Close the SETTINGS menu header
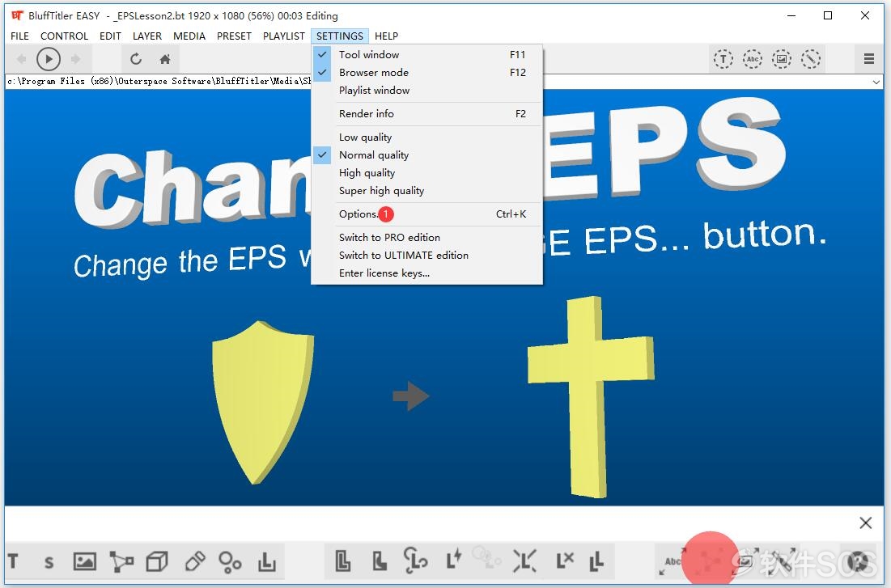The width and height of the screenshot is (891, 588). [x=340, y=36]
